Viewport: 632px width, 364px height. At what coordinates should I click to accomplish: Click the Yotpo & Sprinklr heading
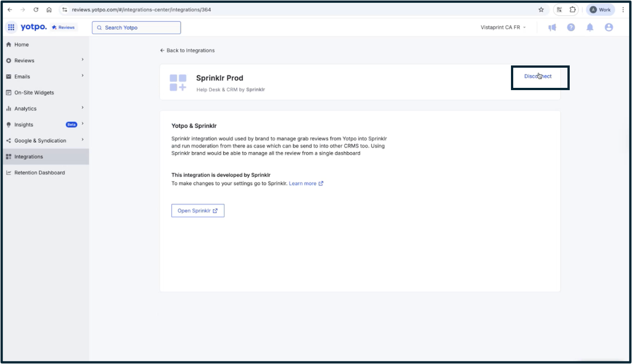click(x=194, y=126)
